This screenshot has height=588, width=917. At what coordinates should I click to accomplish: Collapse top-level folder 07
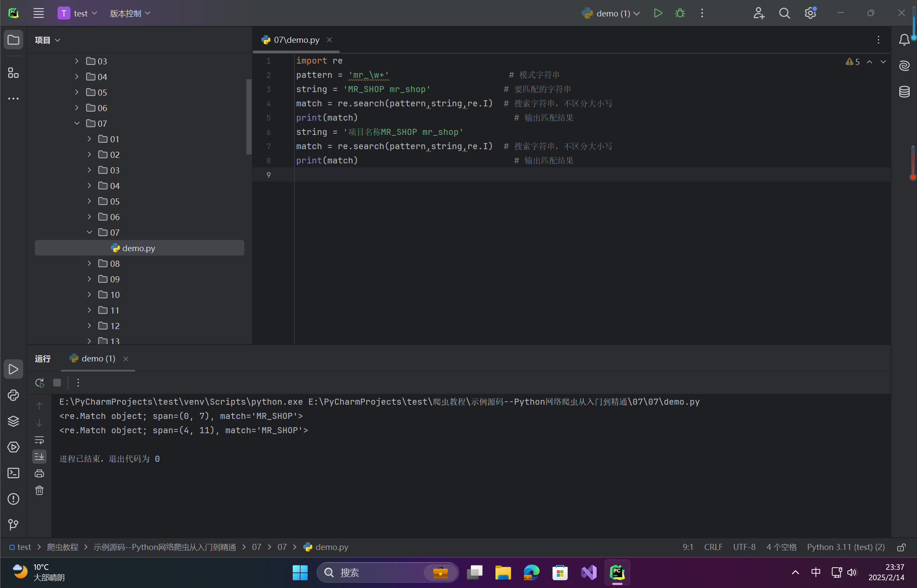[x=77, y=123]
